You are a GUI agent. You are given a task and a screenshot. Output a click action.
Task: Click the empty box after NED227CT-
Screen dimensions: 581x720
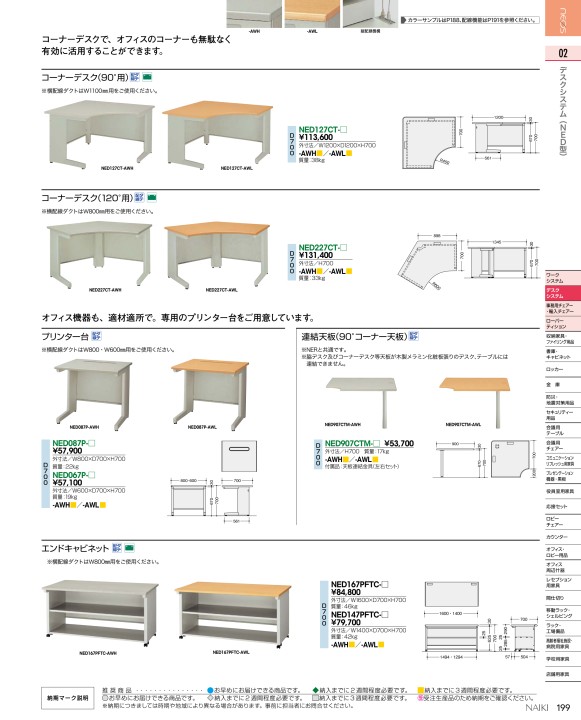coord(344,248)
